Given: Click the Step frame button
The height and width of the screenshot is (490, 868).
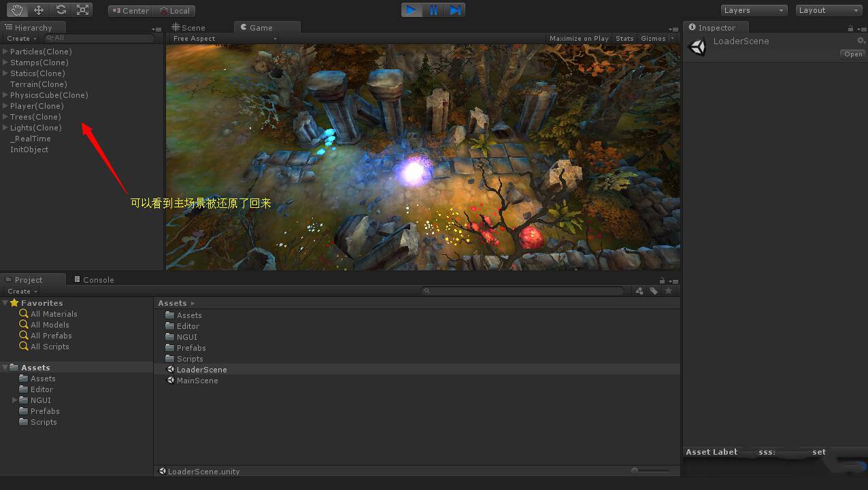Looking at the screenshot, I should 455,10.
